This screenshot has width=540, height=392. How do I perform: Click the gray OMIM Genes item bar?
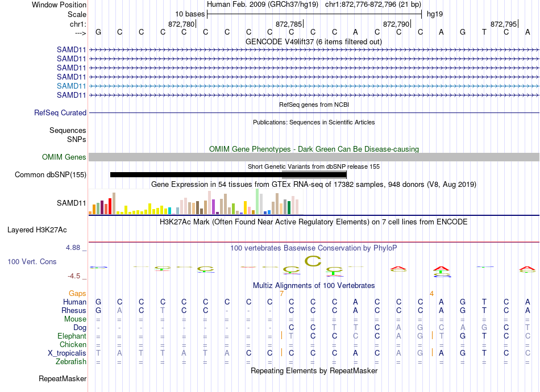click(x=314, y=157)
